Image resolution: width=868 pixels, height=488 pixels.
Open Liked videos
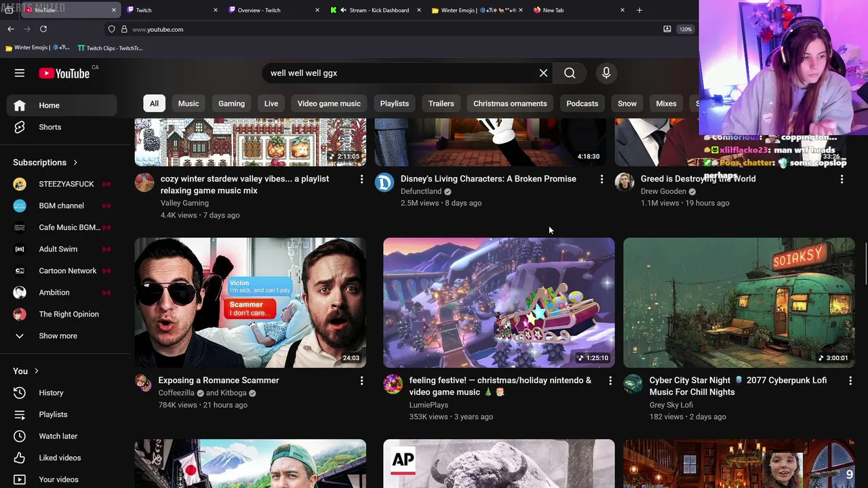coord(62,457)
